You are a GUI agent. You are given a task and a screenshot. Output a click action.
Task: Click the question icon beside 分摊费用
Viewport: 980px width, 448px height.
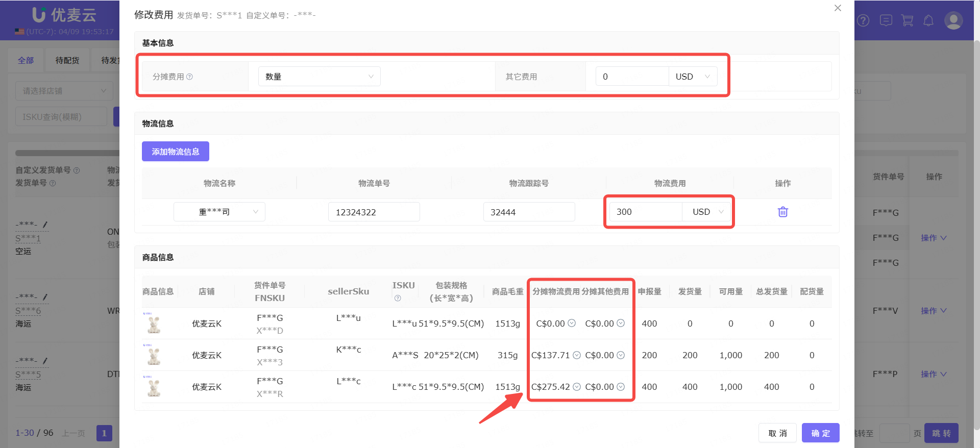pyautogui.click(x=190, y=77)
